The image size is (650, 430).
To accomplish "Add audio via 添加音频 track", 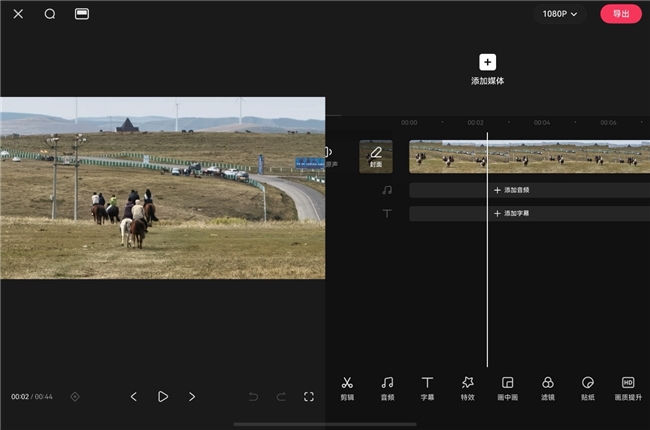I will [x=529, y=190].
